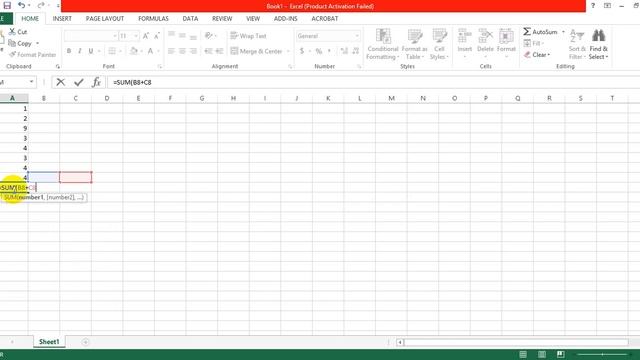Apply Percent Style format

pos(319,51)
